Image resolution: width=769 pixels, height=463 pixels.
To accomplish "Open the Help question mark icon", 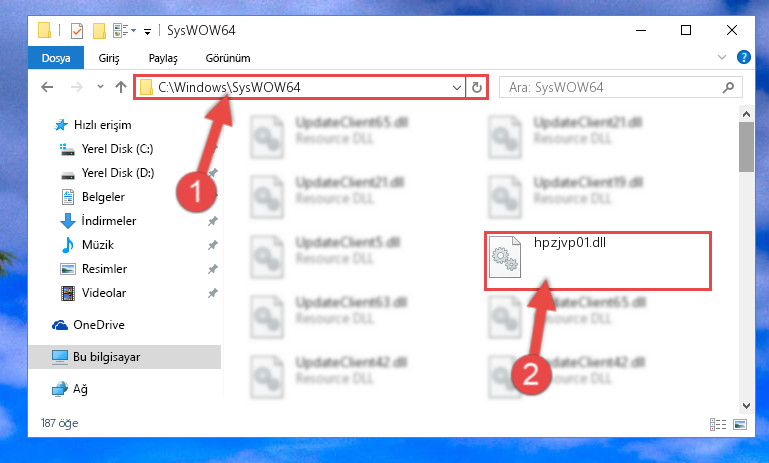I will (x=743, y=57).
